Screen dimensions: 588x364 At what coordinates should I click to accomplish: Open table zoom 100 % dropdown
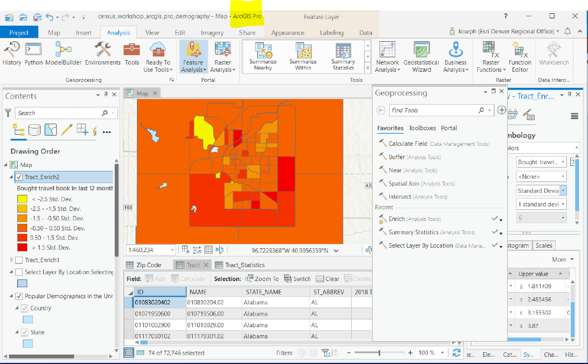[443, 353]
